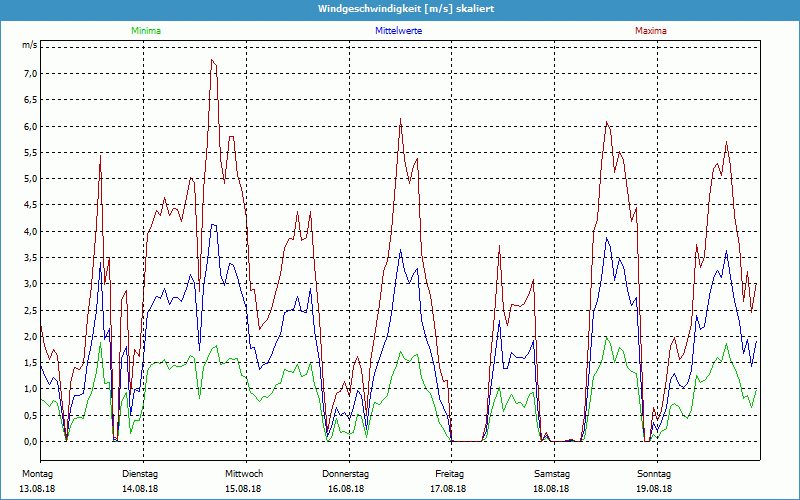Click the Montag day label
800x500 pixels.
[38, 474]
